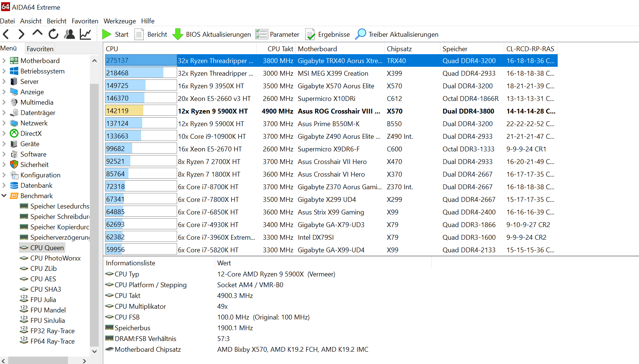
Task: Select the FPU Mandel benchmark
Action: click(x=48, y=310)
